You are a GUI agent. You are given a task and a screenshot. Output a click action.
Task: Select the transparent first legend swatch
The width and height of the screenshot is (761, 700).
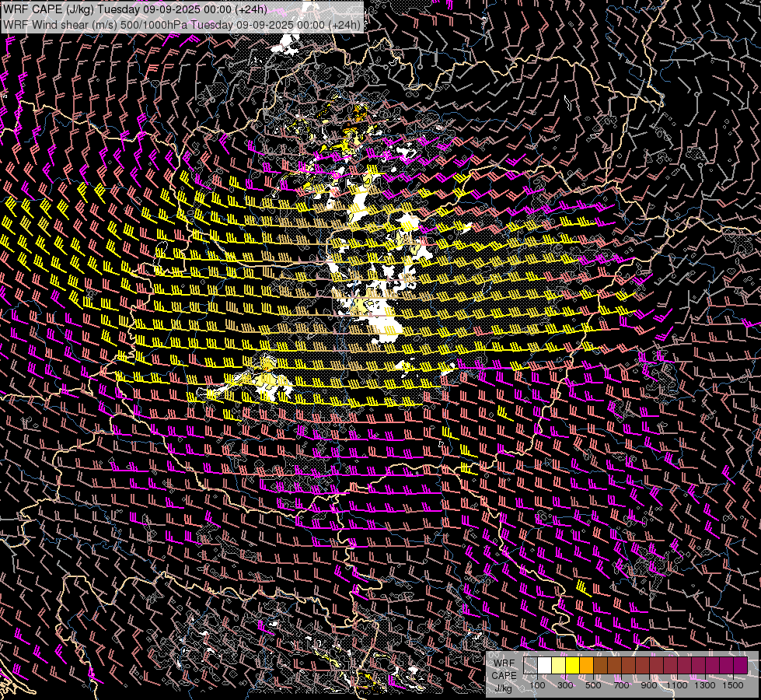point(530,665)
